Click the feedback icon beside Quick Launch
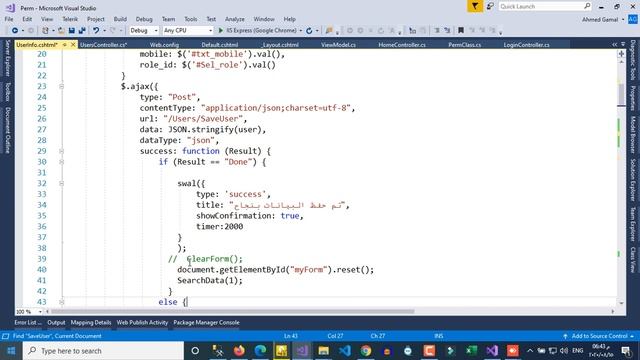 [490, 6]
